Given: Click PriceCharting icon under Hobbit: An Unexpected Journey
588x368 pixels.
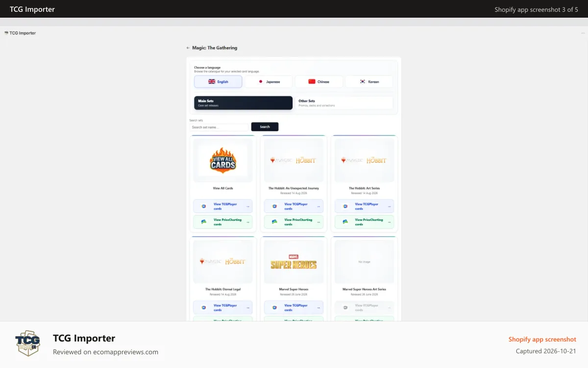Looking at the screenshot, I should tap(274, 222).
